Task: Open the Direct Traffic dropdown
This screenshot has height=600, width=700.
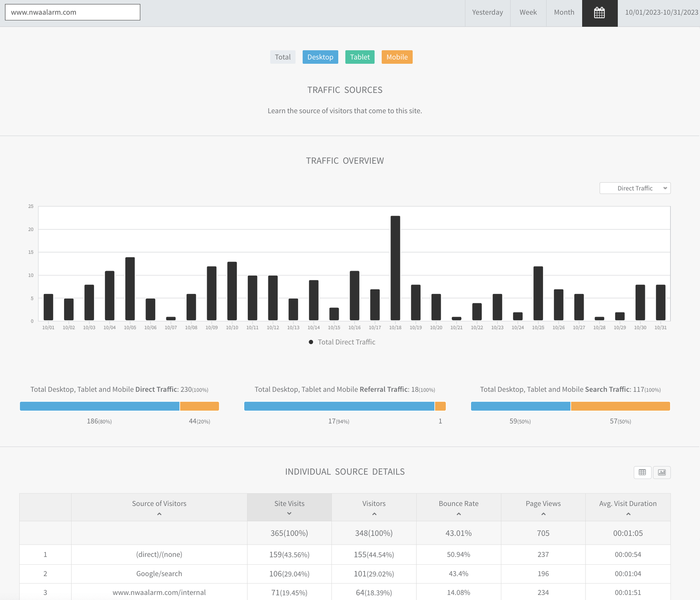Action: 635,188
